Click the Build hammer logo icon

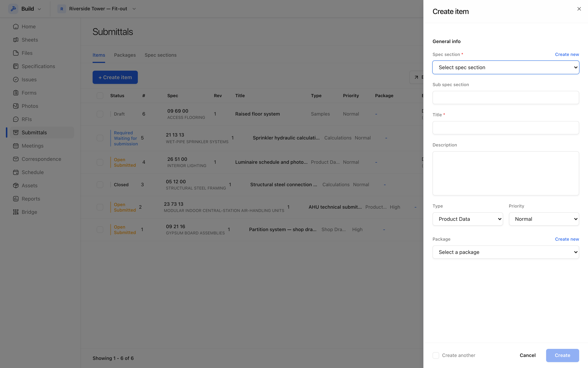[x=13, y=9]
